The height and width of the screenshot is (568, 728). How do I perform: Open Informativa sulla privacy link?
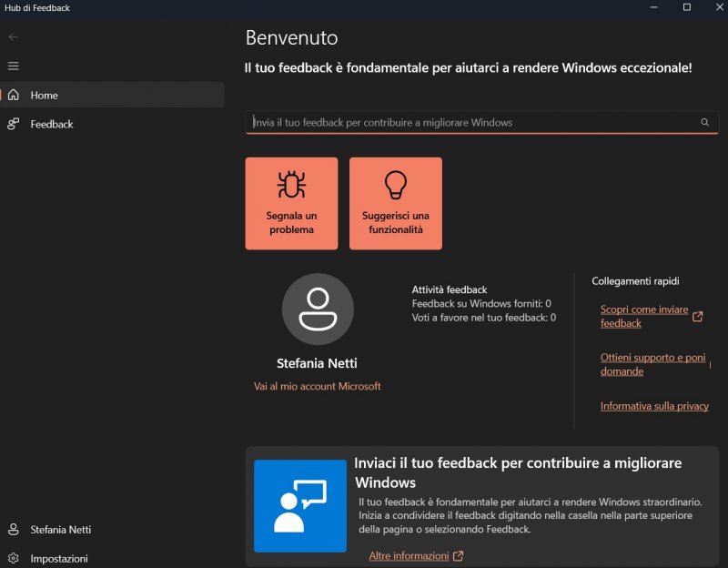point(654,406)
